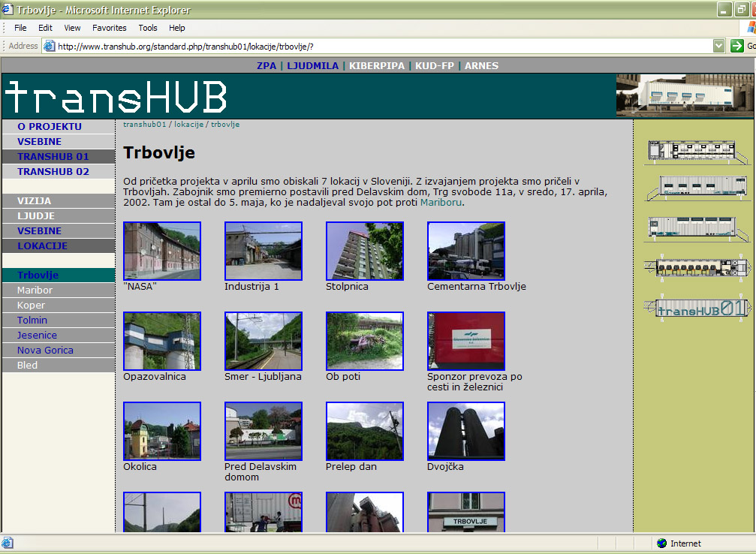Open the TRANSHUB 02 sidebar item

click(x=53, y=171)
